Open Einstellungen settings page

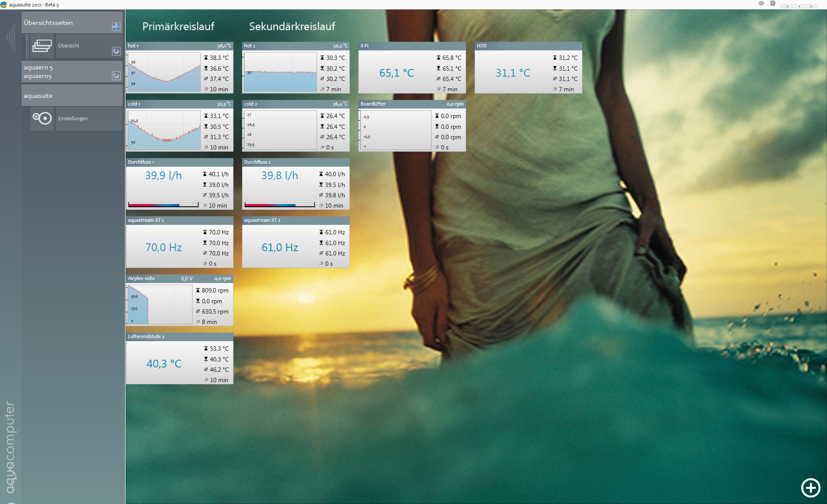82,118
